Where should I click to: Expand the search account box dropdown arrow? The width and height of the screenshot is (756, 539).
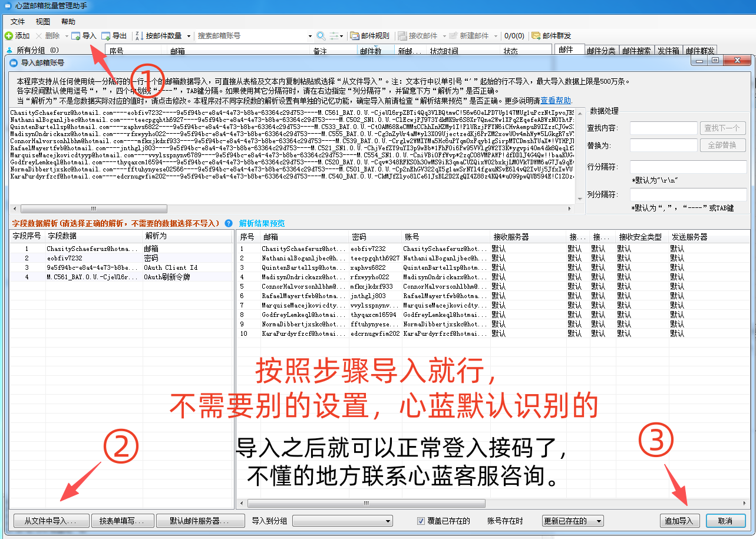(310, 36)
